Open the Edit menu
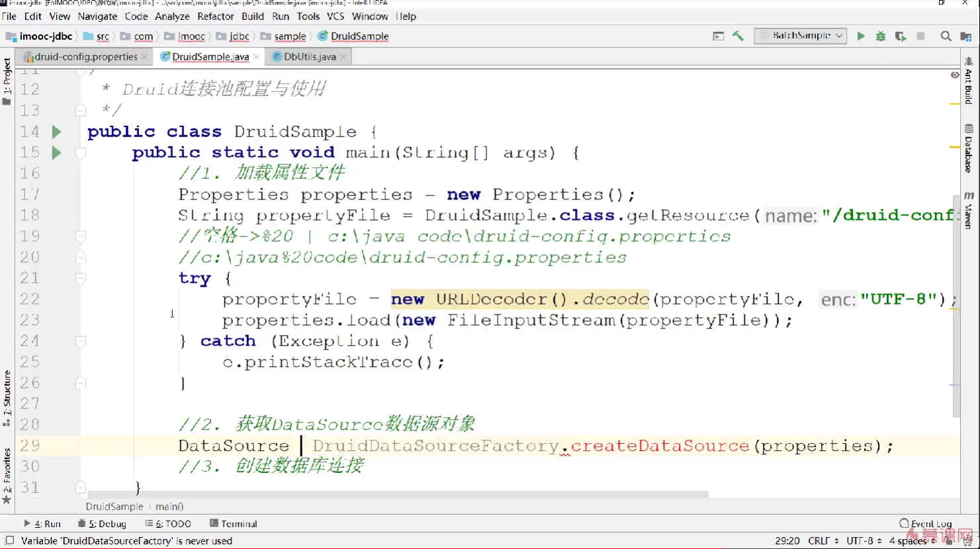 [33, 16]
